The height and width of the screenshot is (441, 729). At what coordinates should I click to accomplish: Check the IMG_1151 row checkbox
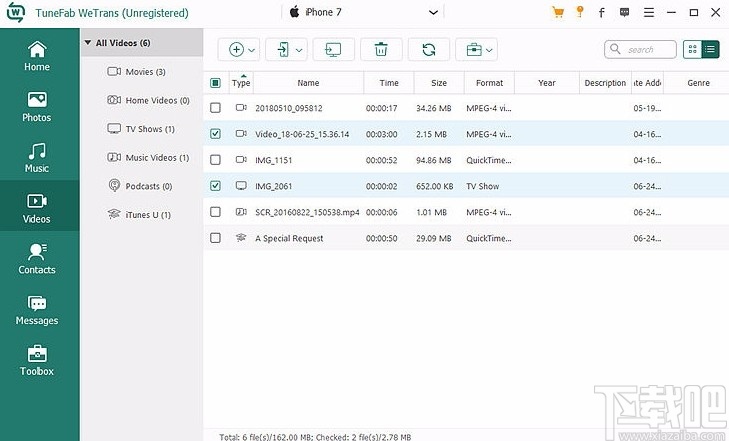pyautogui.click(x=215, y=160)
